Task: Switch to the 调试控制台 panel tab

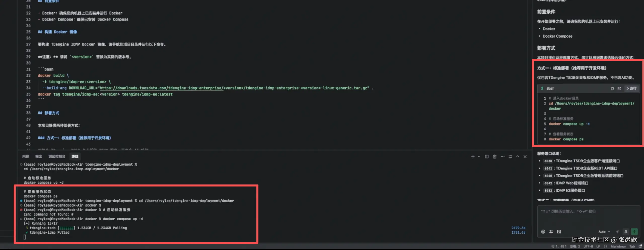Action: coord(57,157)
